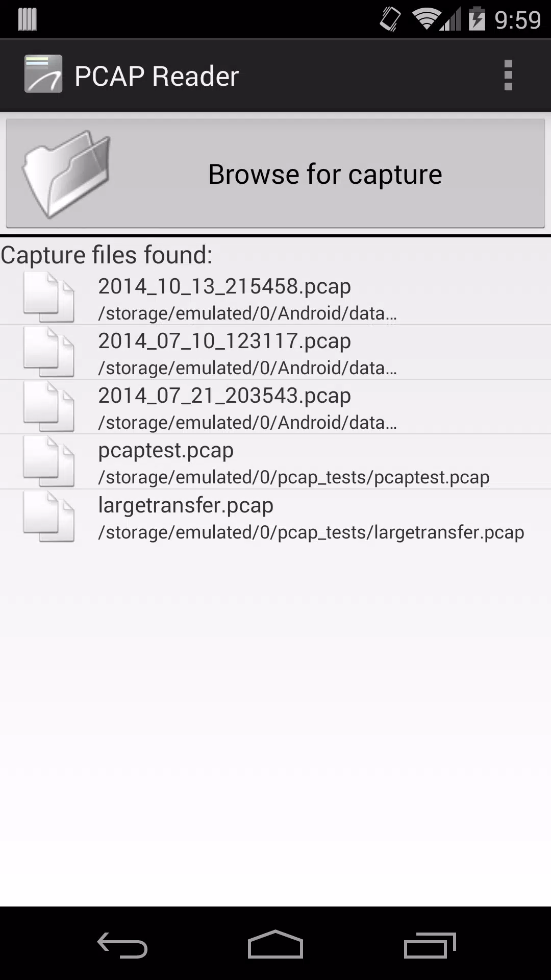Open capture 2014_07_21_203543.pcap
This screenshot has height=980, width=551.
275,407
